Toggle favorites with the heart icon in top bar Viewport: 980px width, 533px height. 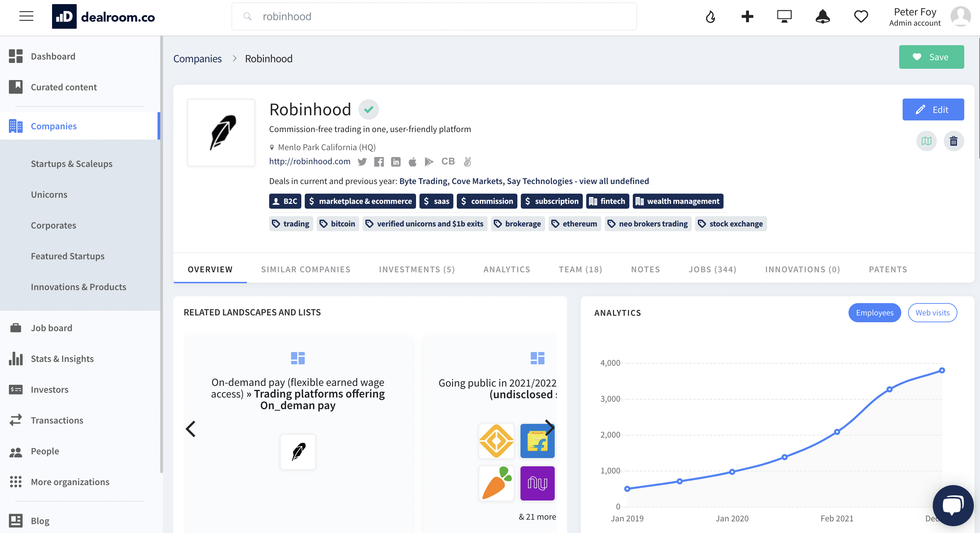[x=861, y=16]
